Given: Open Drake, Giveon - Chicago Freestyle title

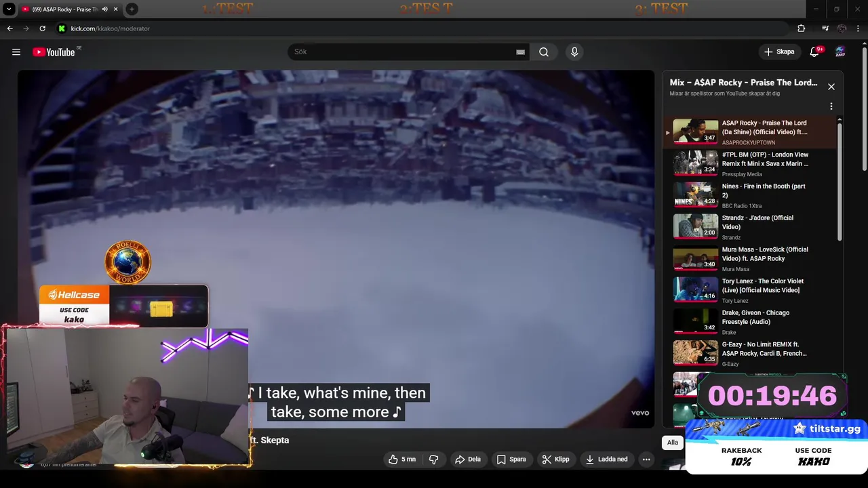Looking at the screenshot, I should (756, 317).
